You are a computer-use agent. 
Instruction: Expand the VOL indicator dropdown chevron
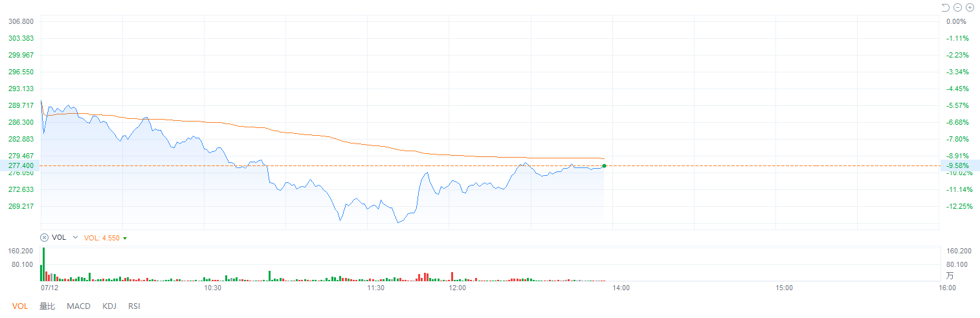[x=75, y=238]
